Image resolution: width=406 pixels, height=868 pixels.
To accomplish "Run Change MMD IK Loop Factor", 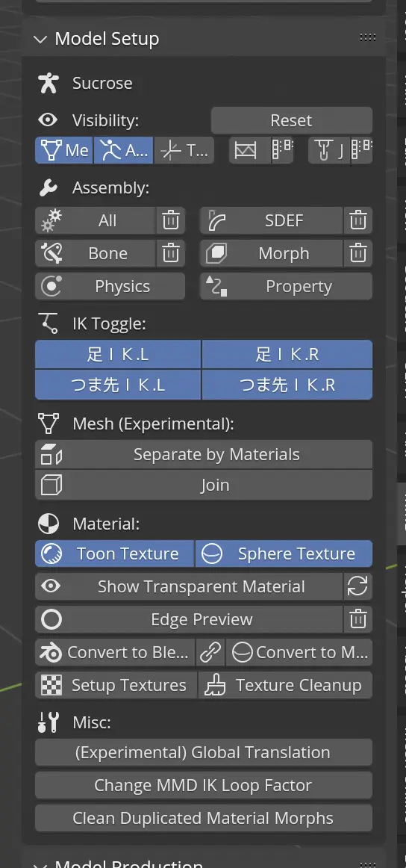I will click(204, 785).
